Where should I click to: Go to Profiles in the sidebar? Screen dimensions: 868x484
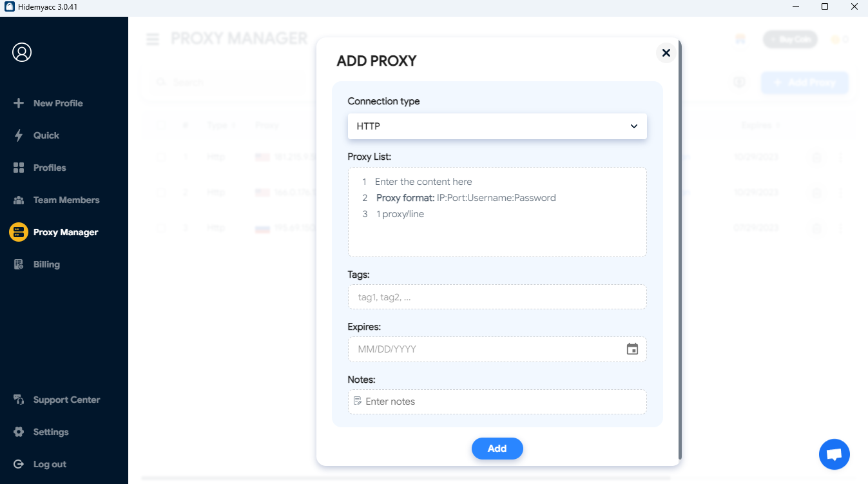pos(50,168)
